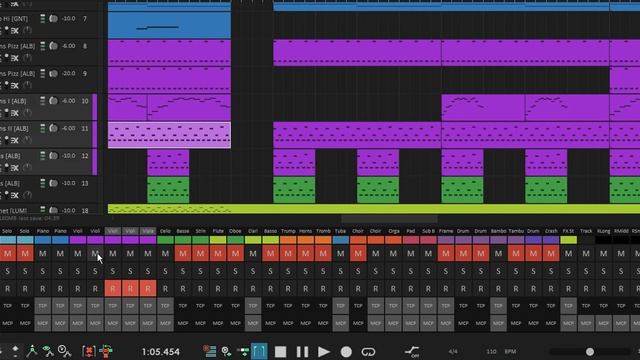Click the -6.00 volume value on track 8
The image size is (640, 360).
coord(69,46)
